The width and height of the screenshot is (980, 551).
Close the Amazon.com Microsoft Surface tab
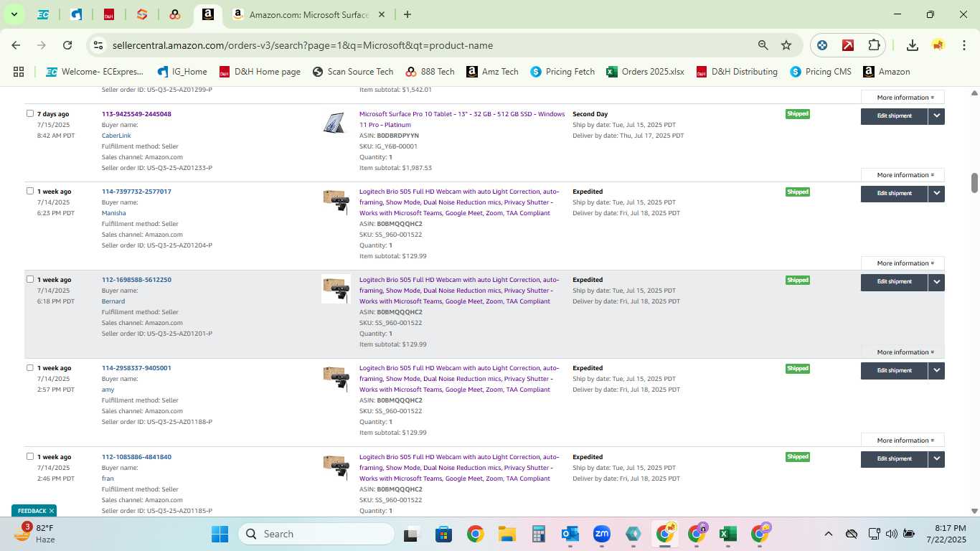click(381, 14)
